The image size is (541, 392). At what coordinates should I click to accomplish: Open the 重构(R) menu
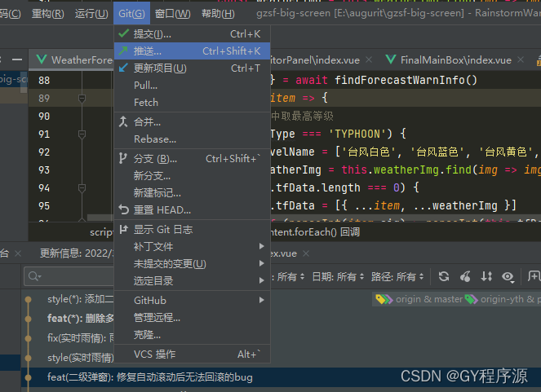coord(48,13)
